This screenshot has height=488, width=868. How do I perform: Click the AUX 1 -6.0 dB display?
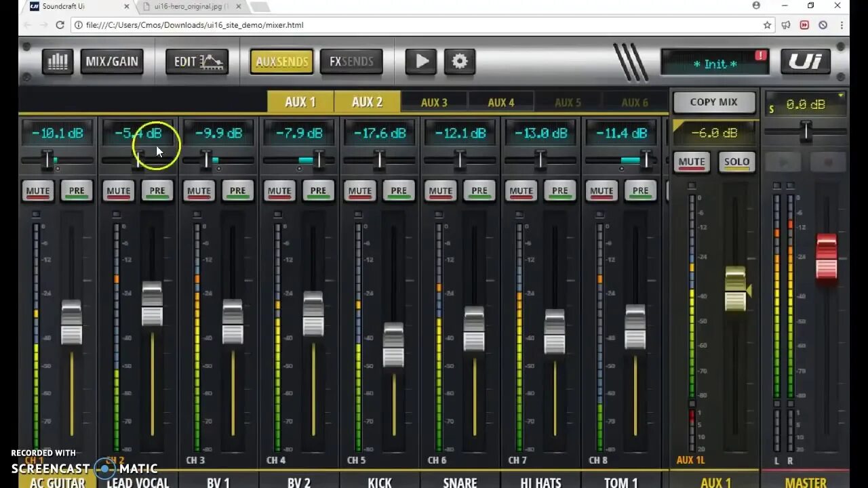[x=714, y=134]
